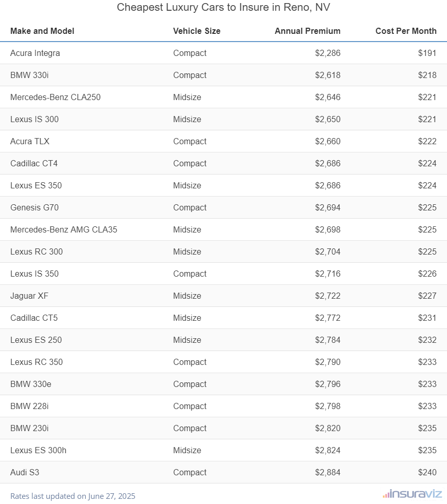Screen dimensions: 447x504
Task: Click the Lexus IS 300 entry
Action: 34,119
